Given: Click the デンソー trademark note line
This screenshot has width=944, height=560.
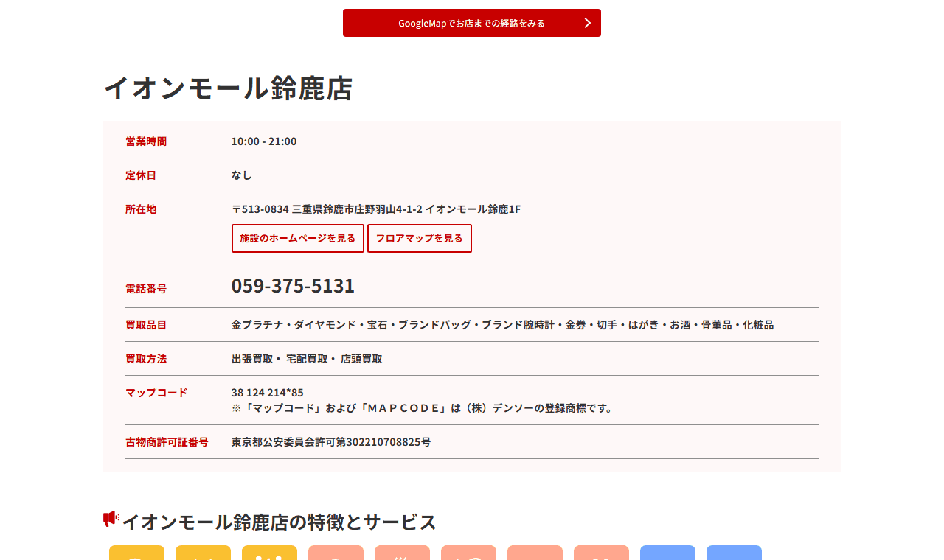Looking at the screenshot, I should [x=423, y=408].
